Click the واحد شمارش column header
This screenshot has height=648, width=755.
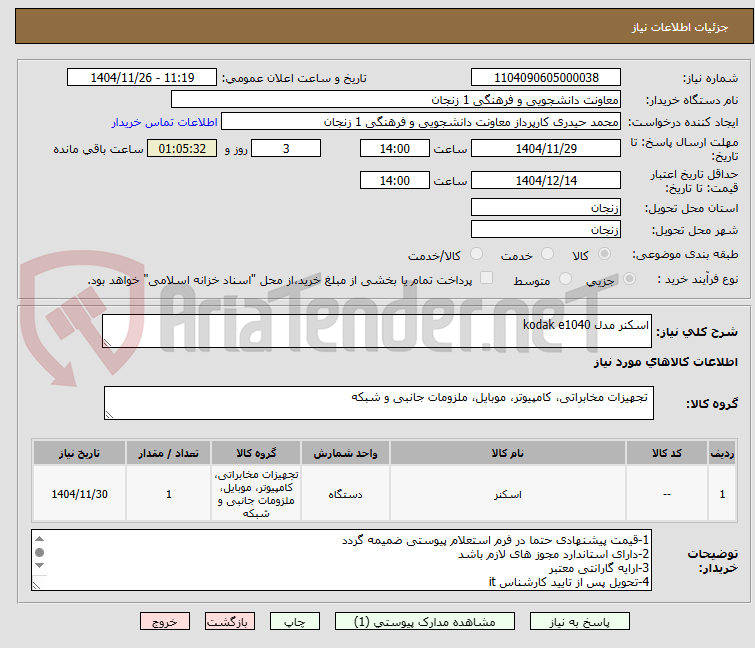[345, 453]
